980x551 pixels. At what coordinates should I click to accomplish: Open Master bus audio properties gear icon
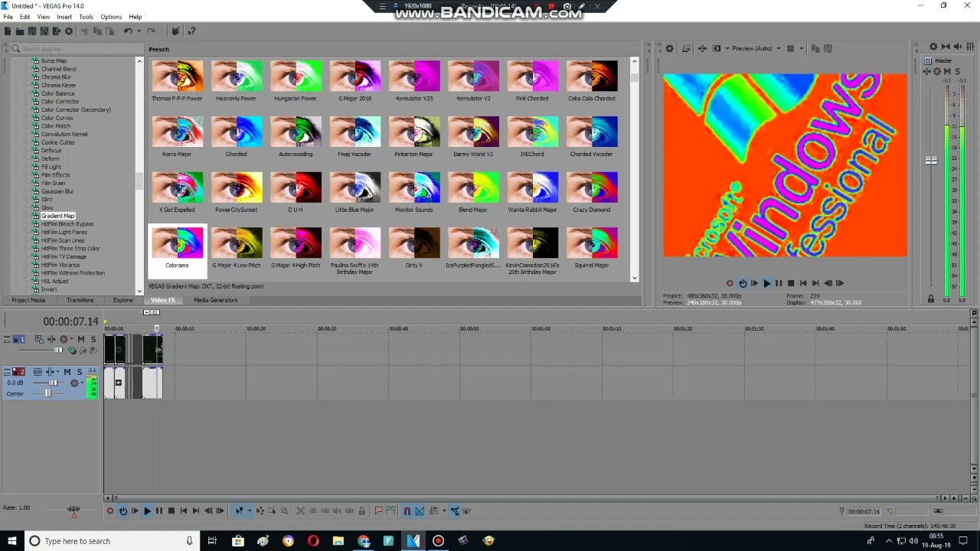(x=933, y=47)
